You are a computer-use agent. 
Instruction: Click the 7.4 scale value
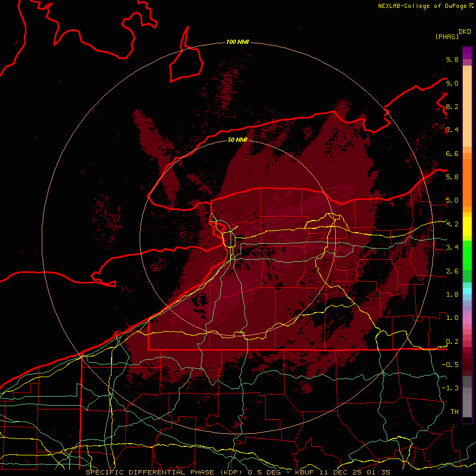(452, 130)
